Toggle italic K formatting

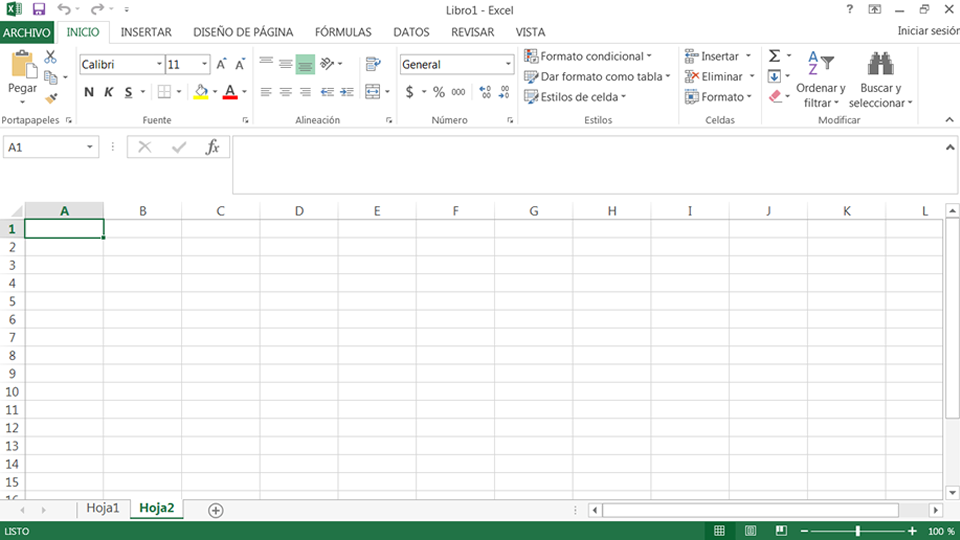108,92
